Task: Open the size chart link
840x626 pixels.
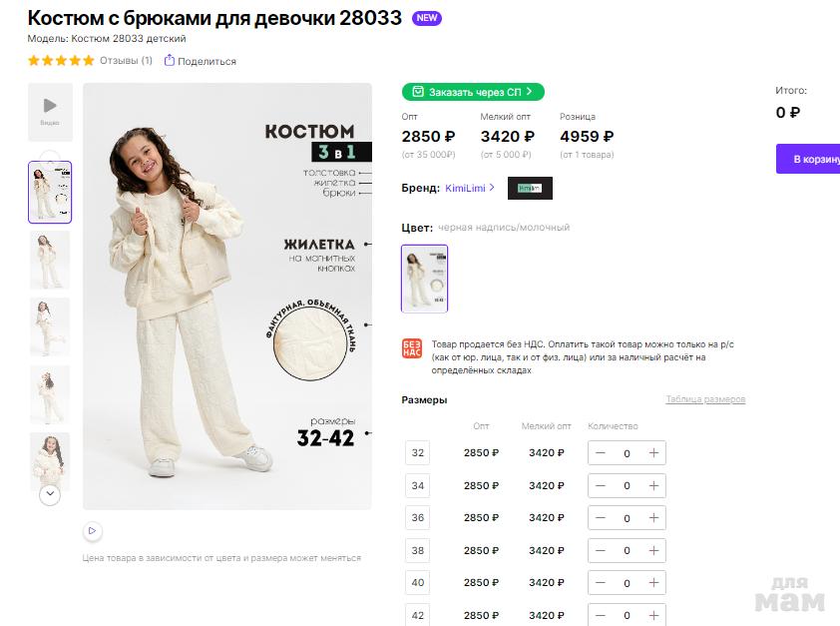Action: 705,399
